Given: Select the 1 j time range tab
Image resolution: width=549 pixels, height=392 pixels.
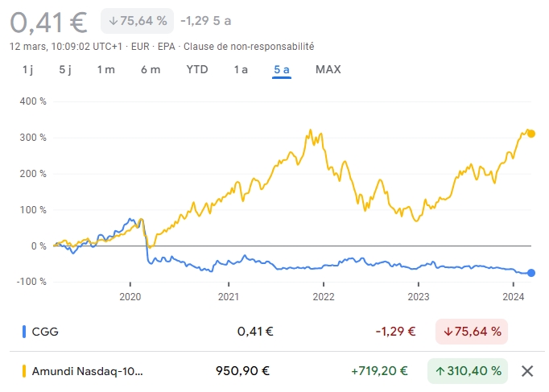Looking at the screenshot, I should coord(27,69).
